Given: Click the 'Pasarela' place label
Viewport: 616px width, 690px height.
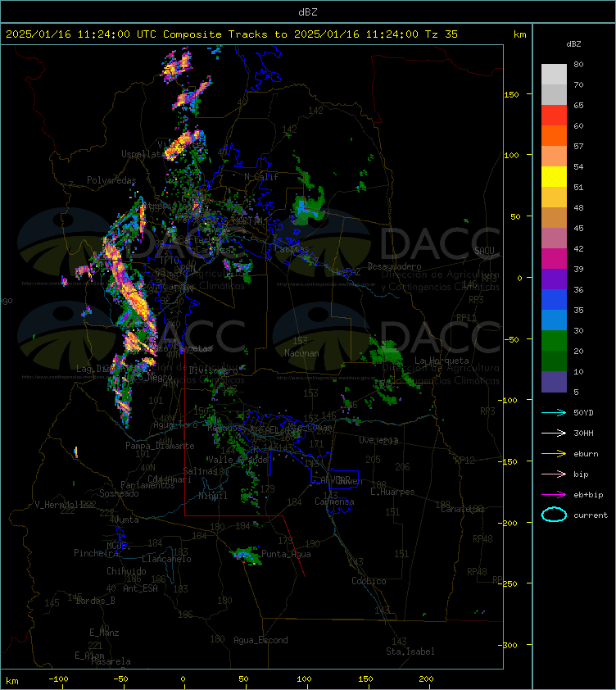Looking at the screenshot, I should [x=111, y=661].
